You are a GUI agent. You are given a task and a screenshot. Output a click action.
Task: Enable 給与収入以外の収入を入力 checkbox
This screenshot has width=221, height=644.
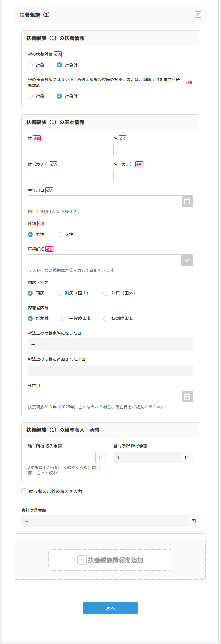point(24,491)
